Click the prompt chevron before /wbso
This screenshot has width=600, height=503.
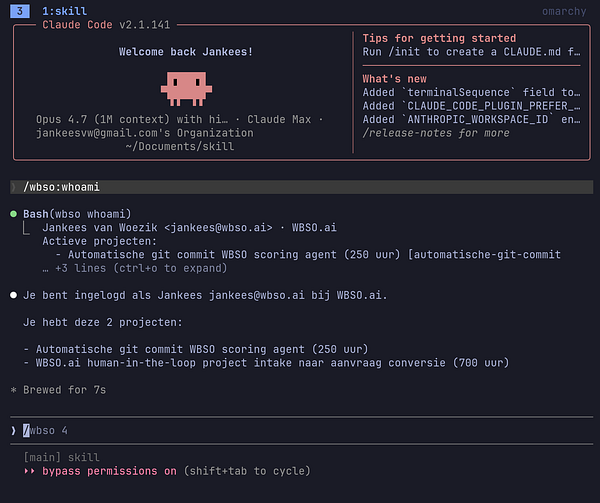13,431
